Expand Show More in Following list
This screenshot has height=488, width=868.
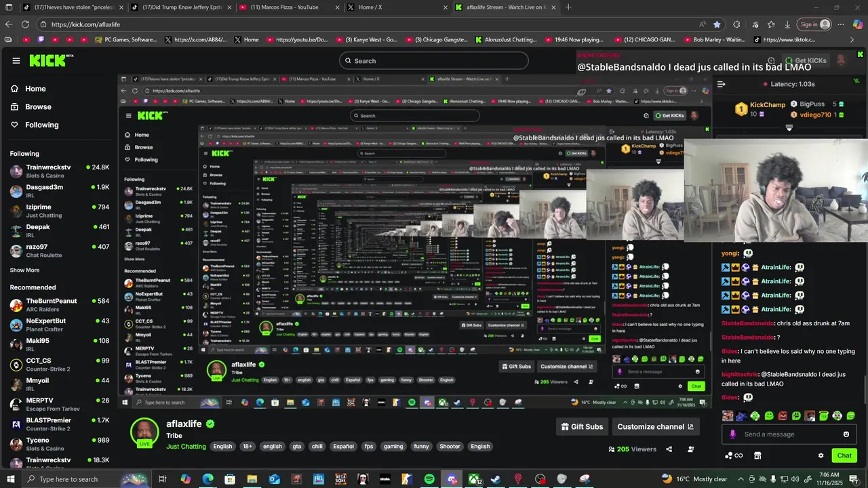pos(24,270)
